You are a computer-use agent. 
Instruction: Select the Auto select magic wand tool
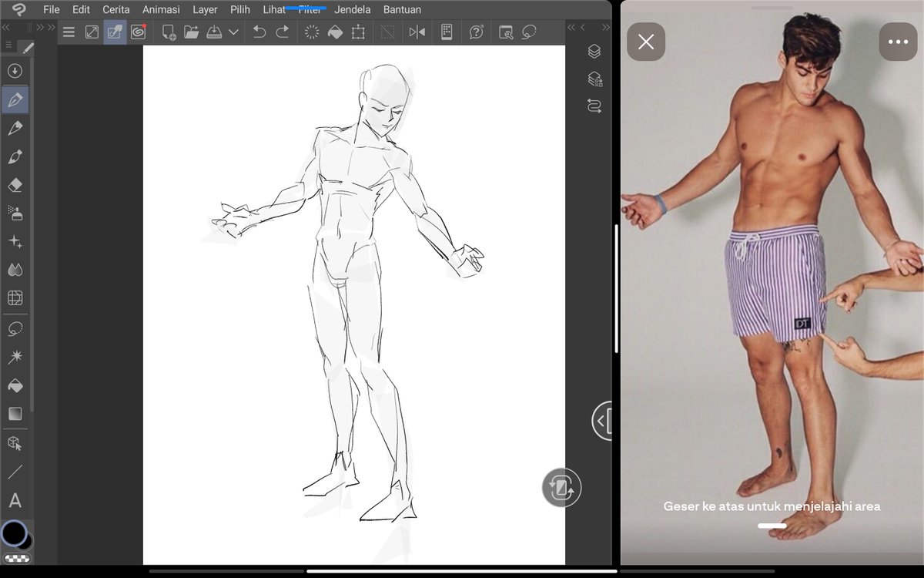pyautogui.click(x=15, y=357)
